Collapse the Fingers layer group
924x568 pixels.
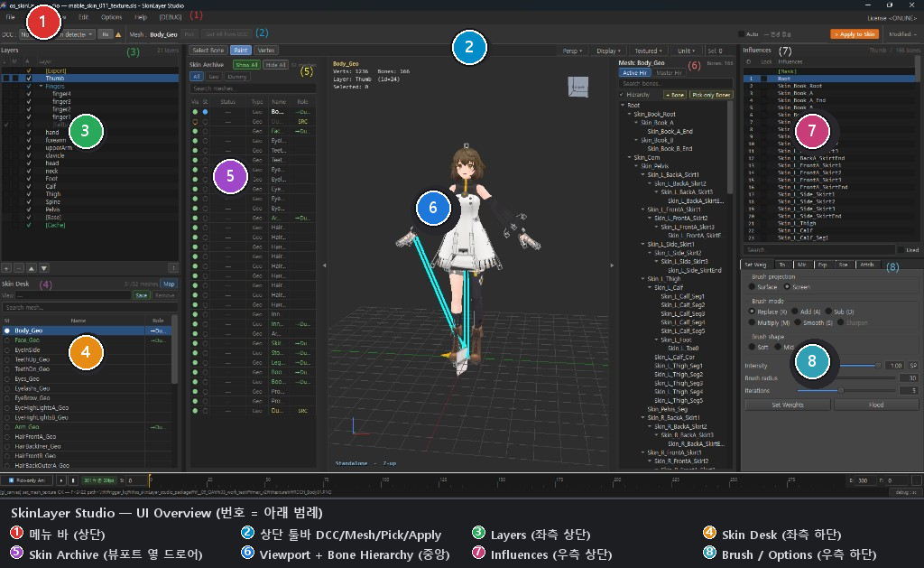[42, 86]
